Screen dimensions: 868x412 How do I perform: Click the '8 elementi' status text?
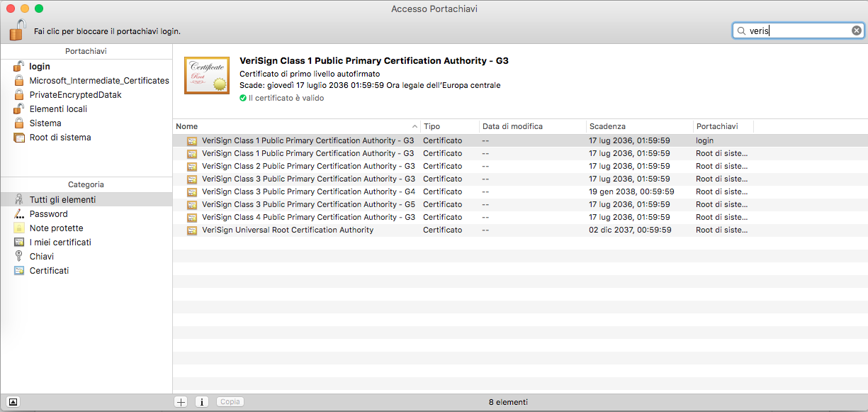(508, 402)
